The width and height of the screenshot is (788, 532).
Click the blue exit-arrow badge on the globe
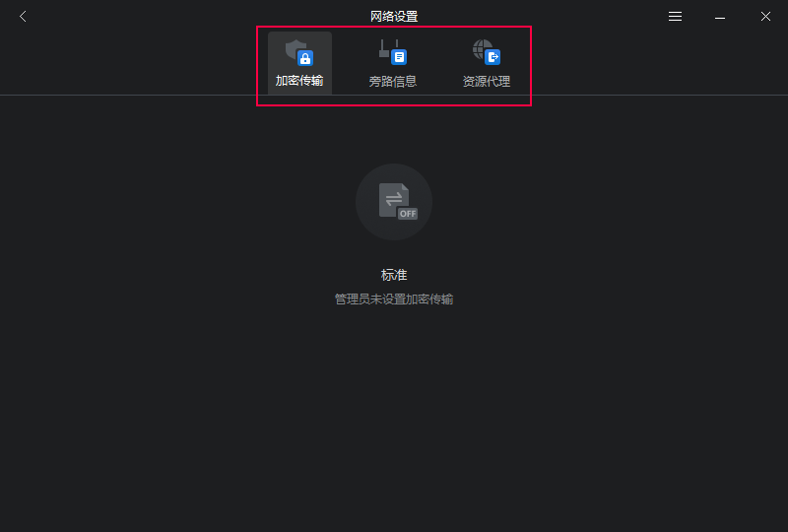pyautogui.click(x=493, y=57)
